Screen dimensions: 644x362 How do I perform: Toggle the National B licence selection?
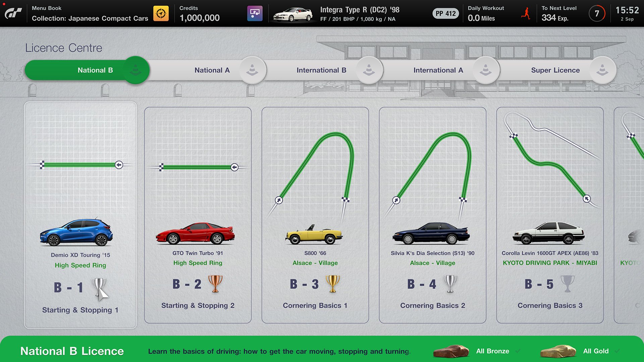coord(95,70)
